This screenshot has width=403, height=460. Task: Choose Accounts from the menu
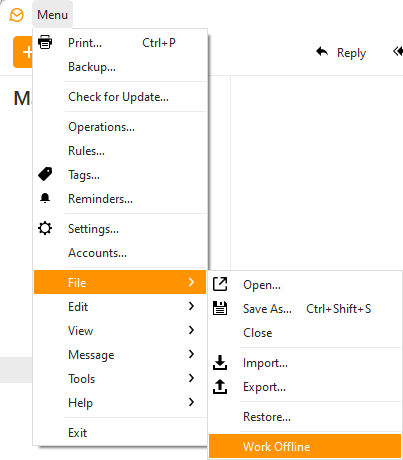coord(120,253)
